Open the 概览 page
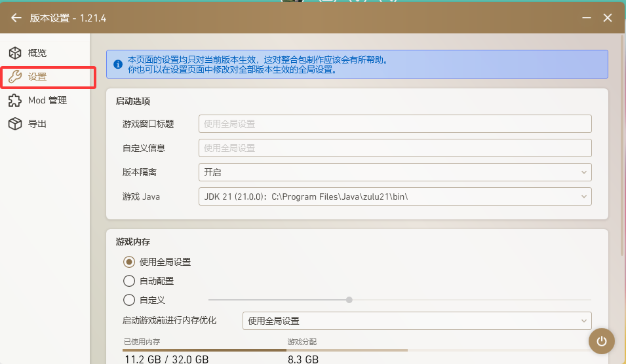This screenshot has width=626, height=364. pos(45,53)
